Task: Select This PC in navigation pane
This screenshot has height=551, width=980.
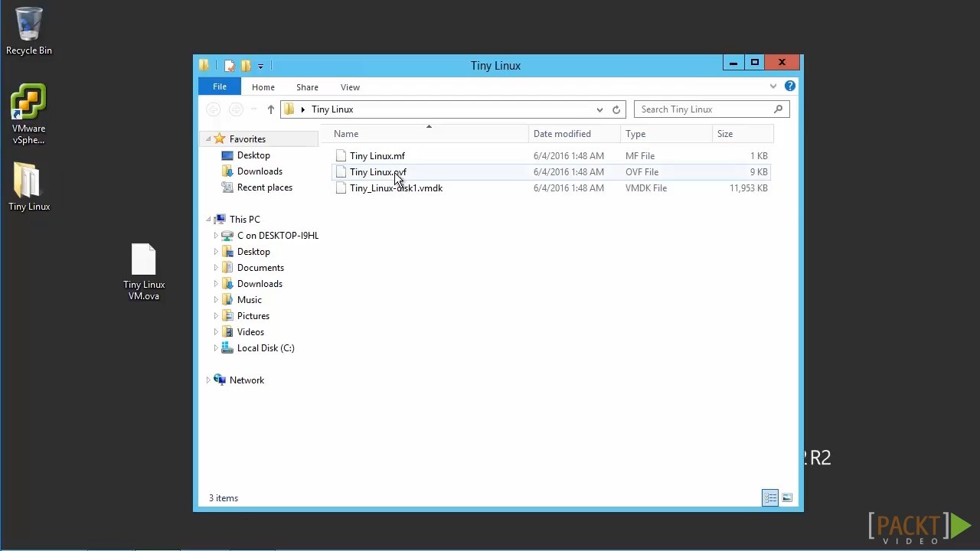Action: pyautogui.click(x=244, y=220)
